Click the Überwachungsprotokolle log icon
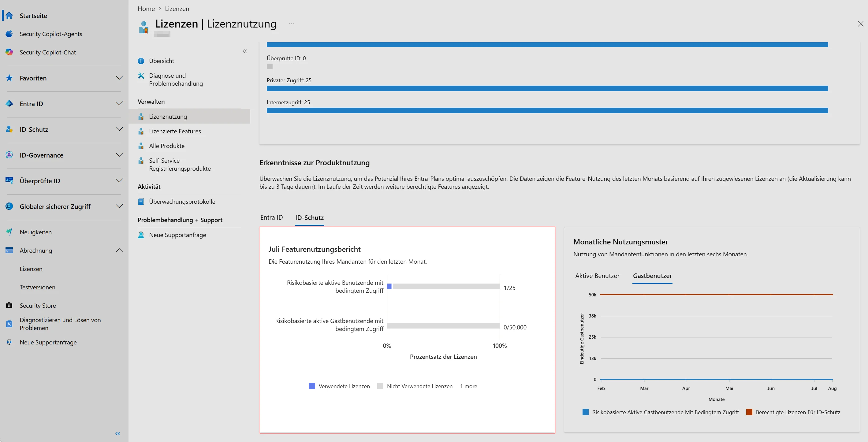Image resolution: width=868 pixels, height=442 pixels. [141, 202]
